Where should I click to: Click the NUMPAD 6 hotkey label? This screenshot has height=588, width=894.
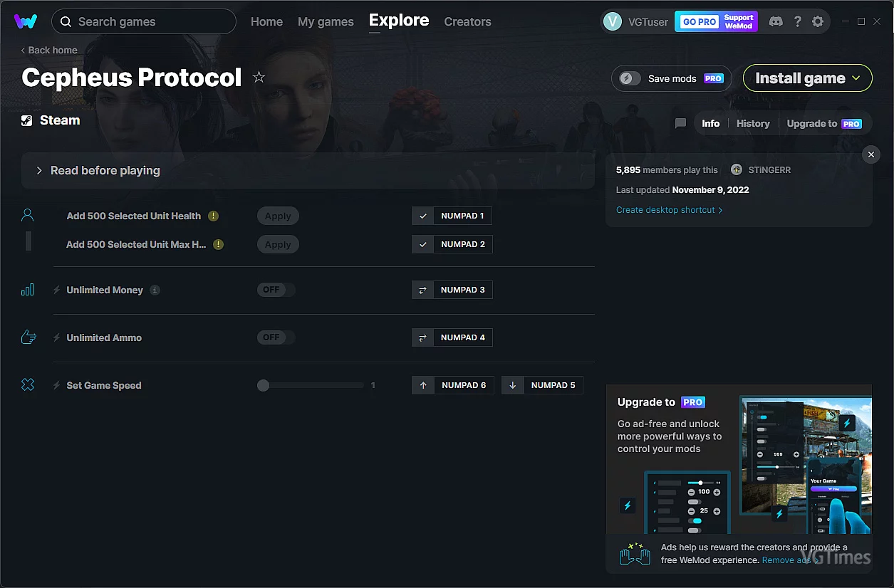pos(464,385)
